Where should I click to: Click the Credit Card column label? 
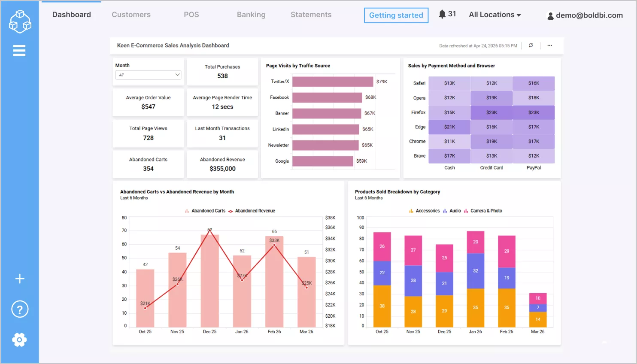pyautogui.click(x=491, y=168)
